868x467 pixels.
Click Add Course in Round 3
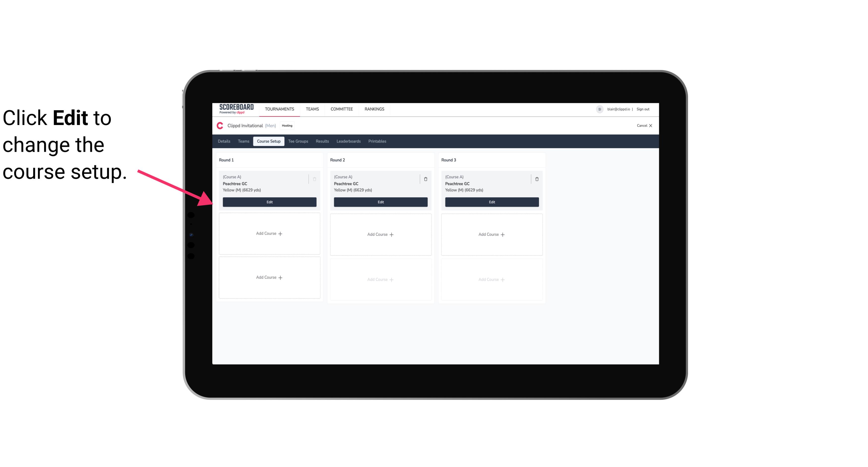[492, 234]
